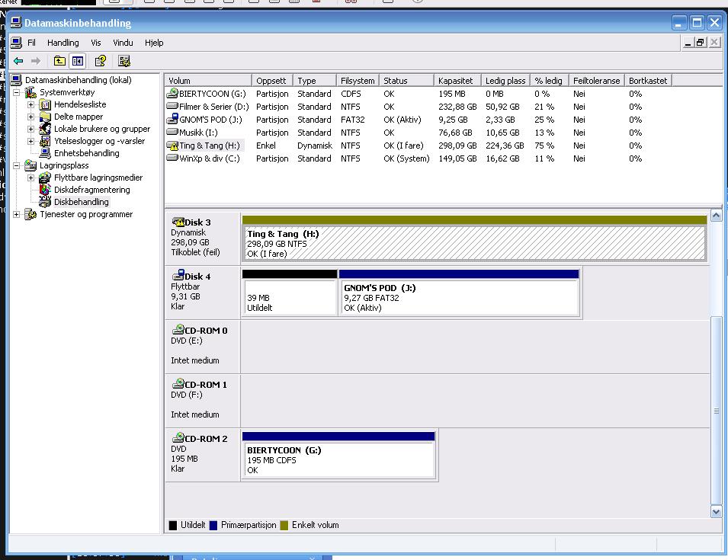Sort by the Kapasitet column header

(457, 81)
